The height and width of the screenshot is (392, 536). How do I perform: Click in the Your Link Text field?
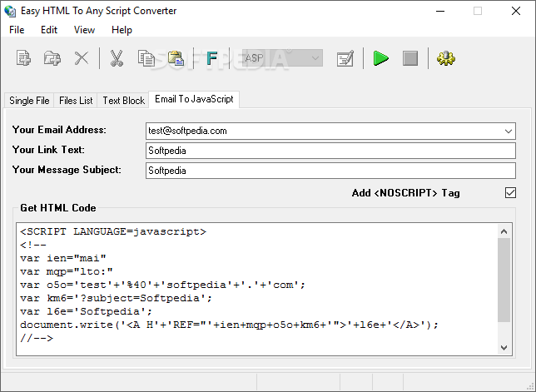(x=330, y=151)
